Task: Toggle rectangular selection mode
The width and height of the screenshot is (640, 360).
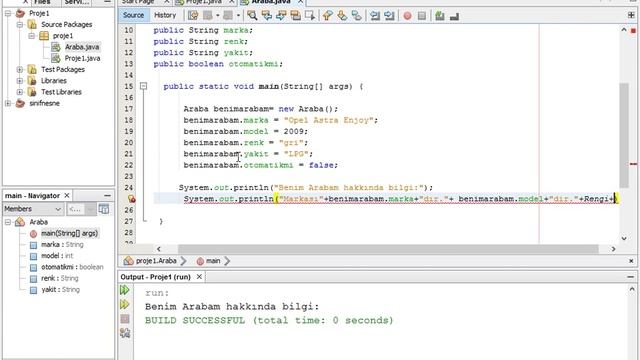Action: point(310,16)
